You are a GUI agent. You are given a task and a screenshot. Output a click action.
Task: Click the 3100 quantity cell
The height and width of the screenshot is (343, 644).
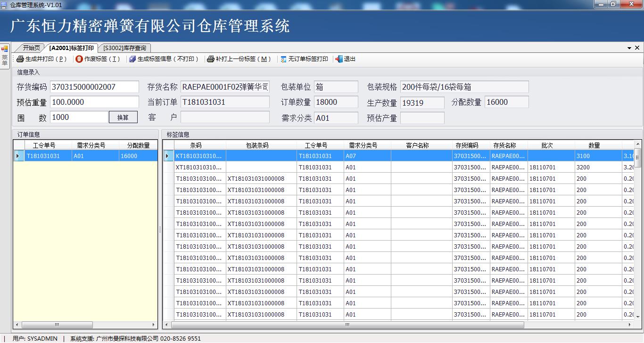point(598,156)
